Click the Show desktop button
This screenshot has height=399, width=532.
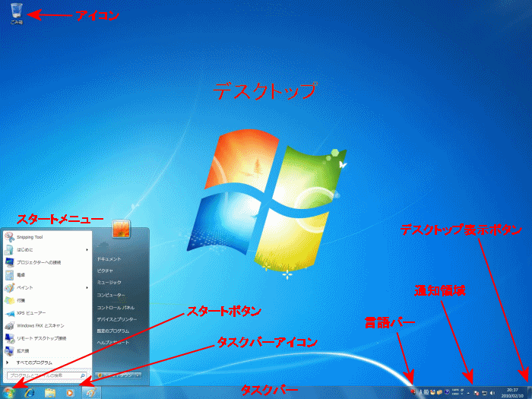click(x=529, y=393)
